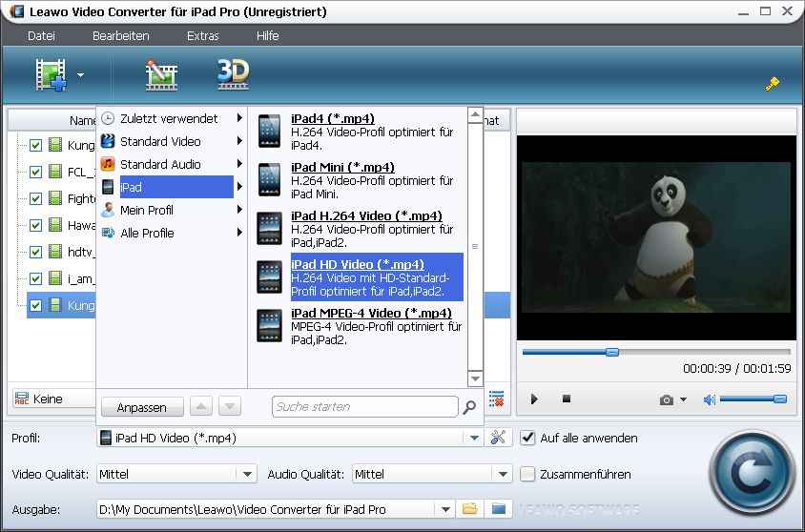This screenshot has height=532, width=805.
Task: Open the Hilfe menu
Action: click(x=267, y=36)
